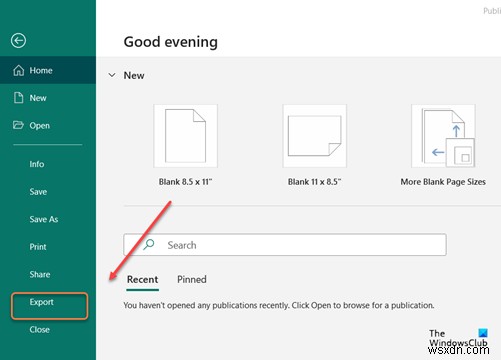Select Close in the sidebar
The width and height of the screenshot is (501, 360).
(39, 330)
